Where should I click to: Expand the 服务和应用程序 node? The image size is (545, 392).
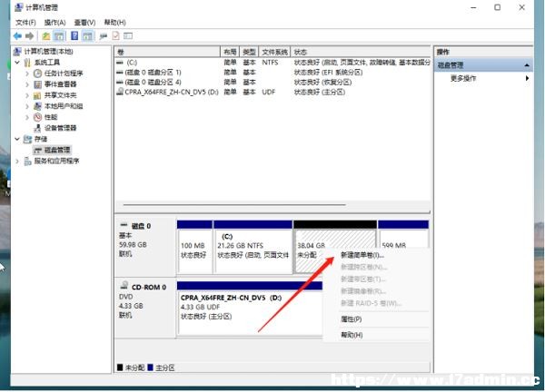17,161
